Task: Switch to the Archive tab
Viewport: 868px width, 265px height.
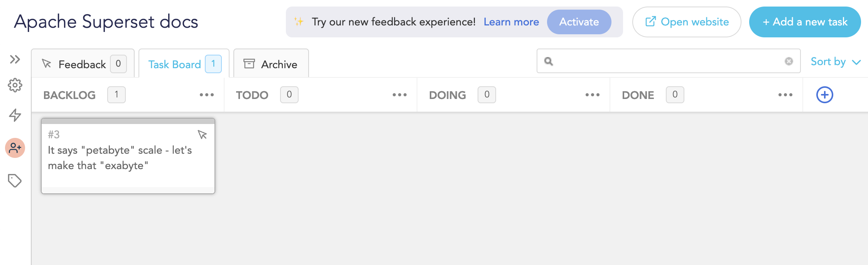Action: pos(271,64)
